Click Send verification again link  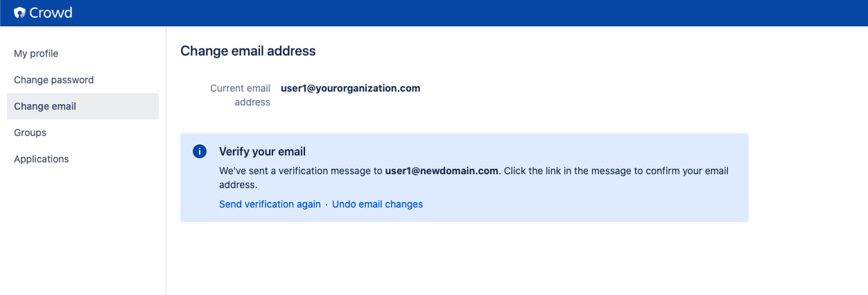click(x=270, y=204)
